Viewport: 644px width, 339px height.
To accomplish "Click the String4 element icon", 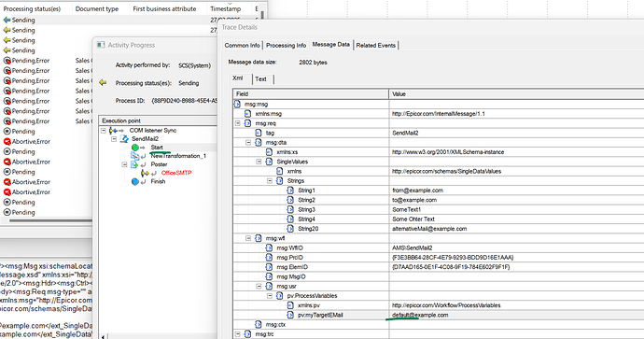I will 290,219.
